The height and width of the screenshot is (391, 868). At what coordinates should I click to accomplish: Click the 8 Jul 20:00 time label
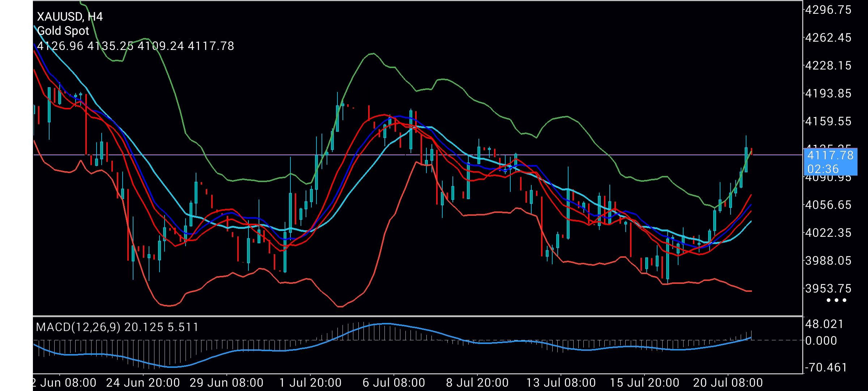[x=477, y=383]
